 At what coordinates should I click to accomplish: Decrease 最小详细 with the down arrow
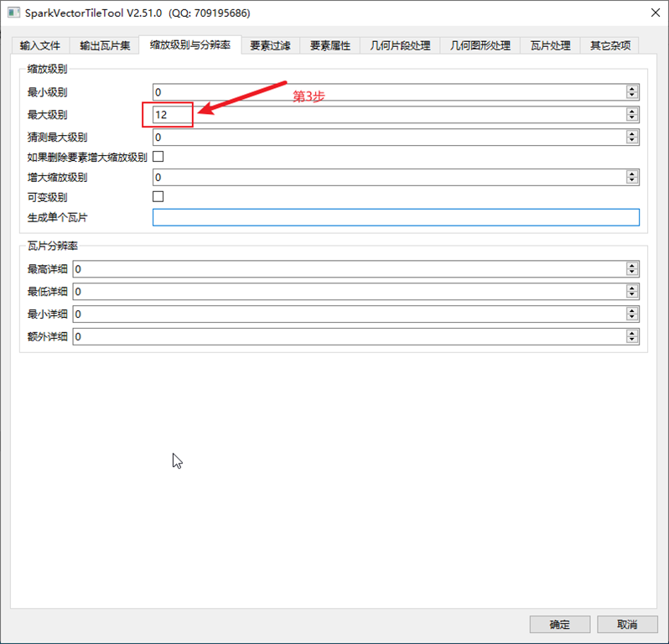pos(632,318)
